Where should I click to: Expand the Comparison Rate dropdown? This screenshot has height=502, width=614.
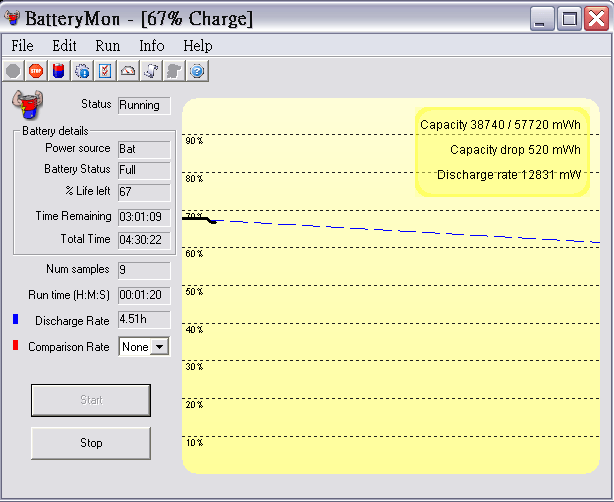tap(158, 347)
